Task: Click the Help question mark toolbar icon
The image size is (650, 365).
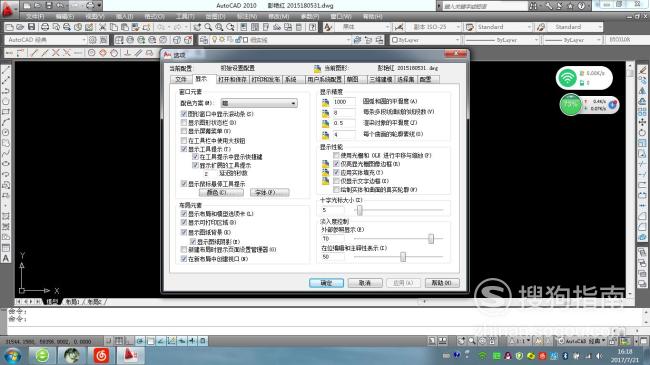Action: [313, 27]
